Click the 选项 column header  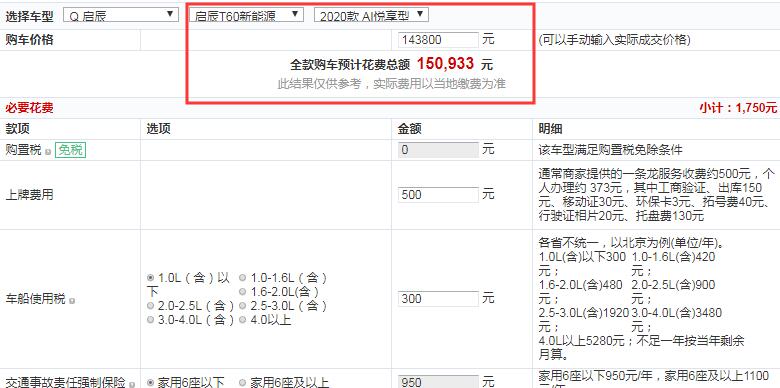point(158,129)
